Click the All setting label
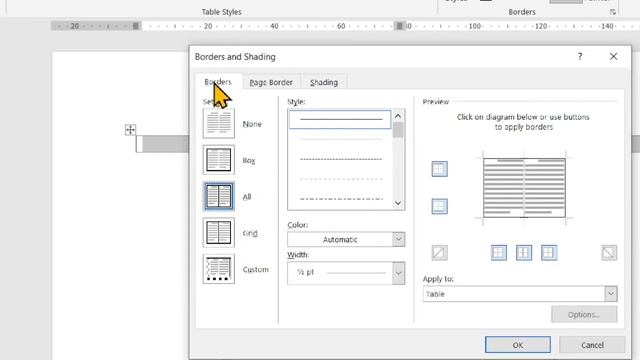 (x=247, y=196)
